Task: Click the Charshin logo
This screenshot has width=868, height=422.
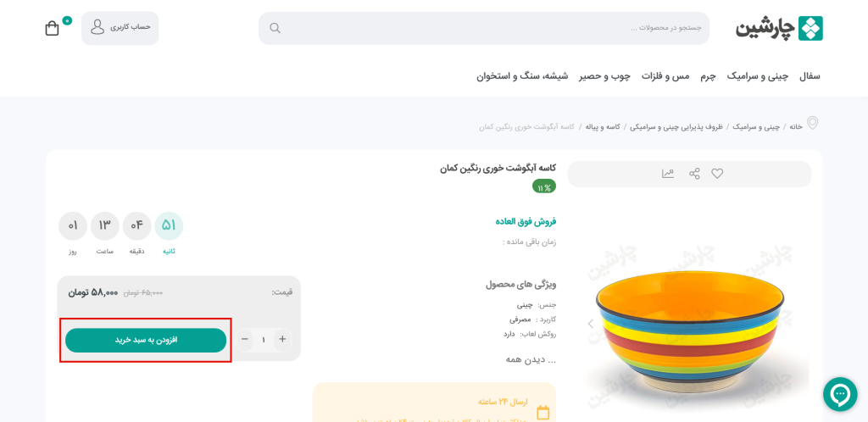Action: click(779, 28)
